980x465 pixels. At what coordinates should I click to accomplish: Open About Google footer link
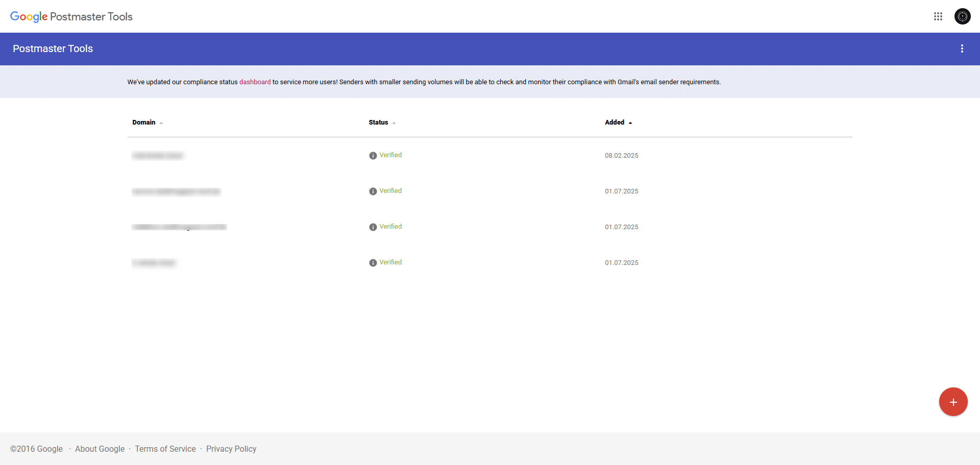[100, 449]
